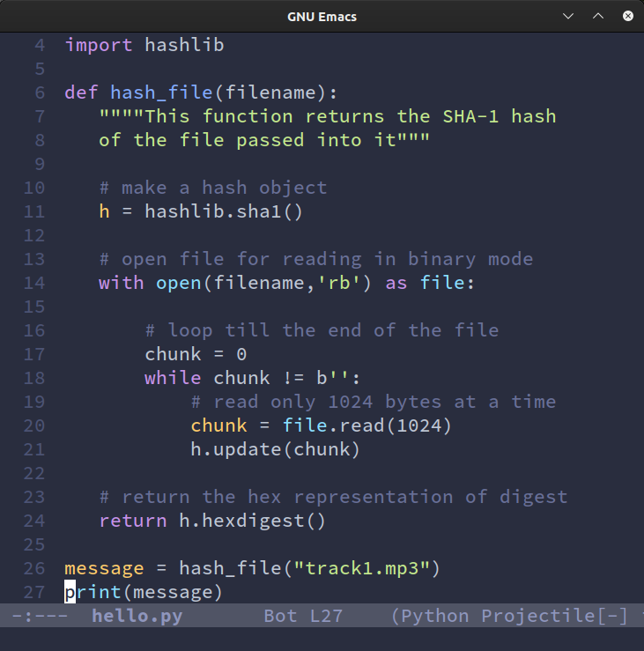Click the GNU Emacs title bar text

click(x=322, y=17)
